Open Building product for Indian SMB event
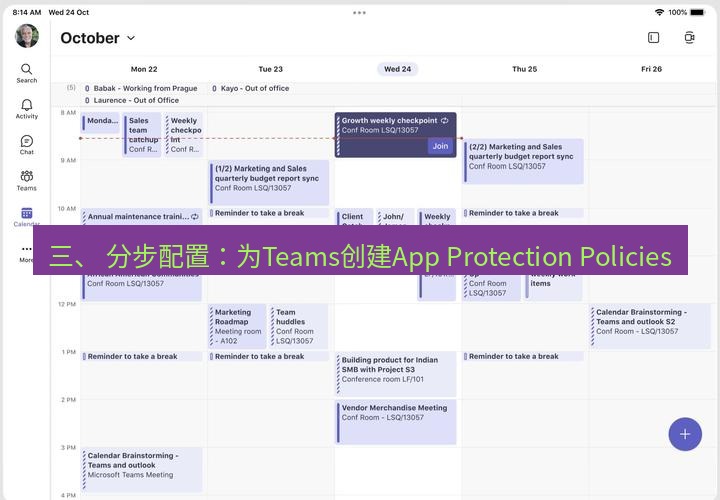This screenshot has width=720, height=500. coord(396,374)
